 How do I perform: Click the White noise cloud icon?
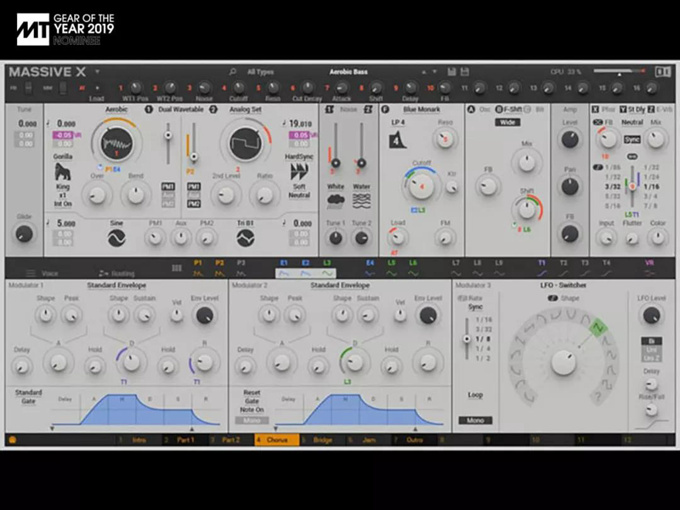[x=335, y=201]
